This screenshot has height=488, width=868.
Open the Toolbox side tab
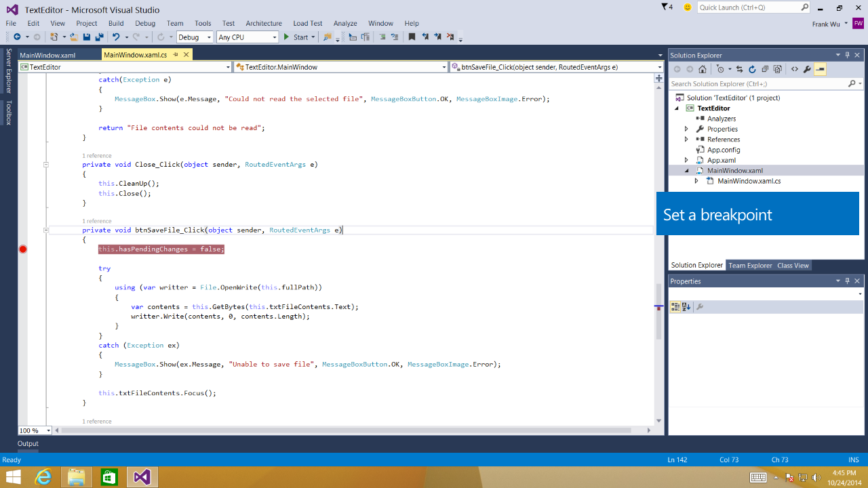(x=9, y=113)
